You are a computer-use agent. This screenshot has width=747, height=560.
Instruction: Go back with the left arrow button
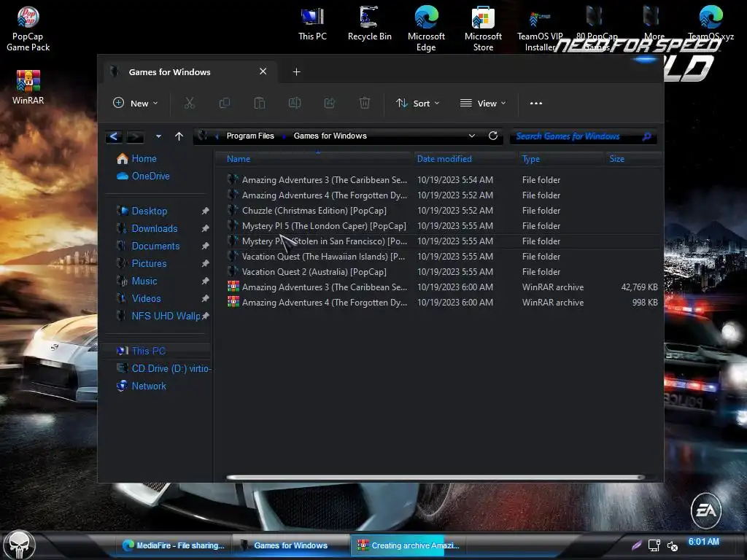pos(114,136)
